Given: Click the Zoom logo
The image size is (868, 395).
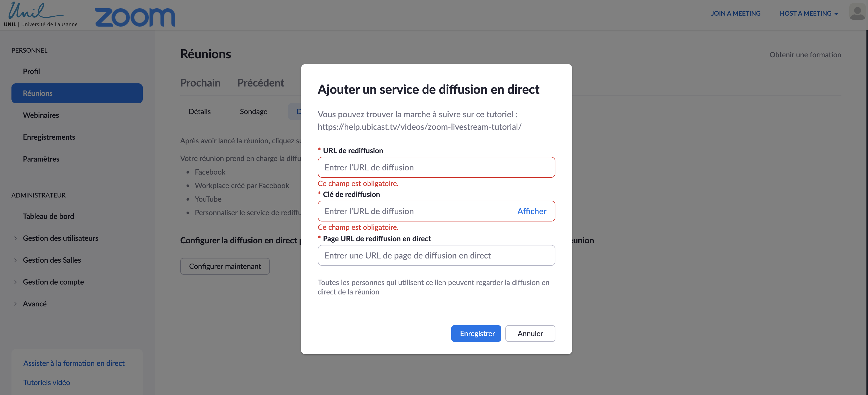Looking at the screenshot, I should coord(135,17).
